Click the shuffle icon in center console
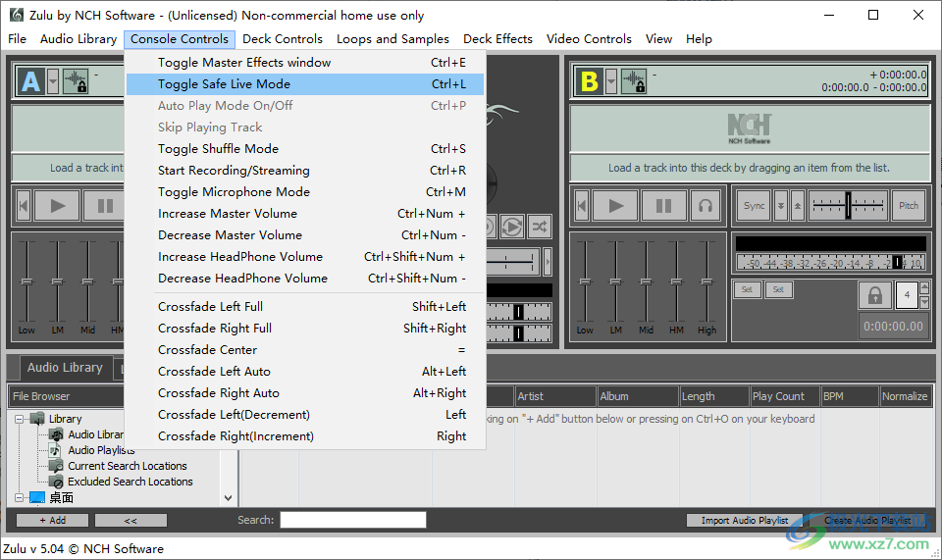 click(539, 227)
